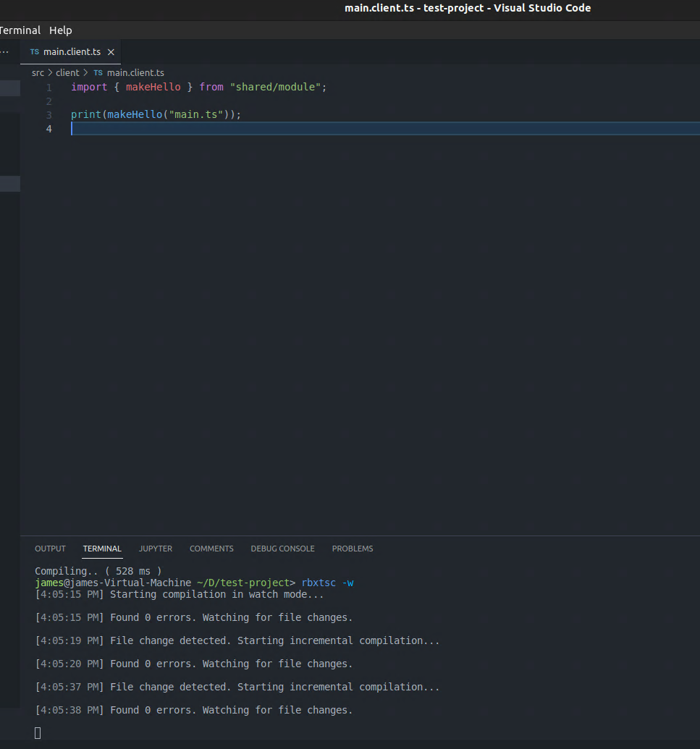700x749 pixels.
Task: Switch to the DEBUG CONSOLE panel
Action: (282, 549)
